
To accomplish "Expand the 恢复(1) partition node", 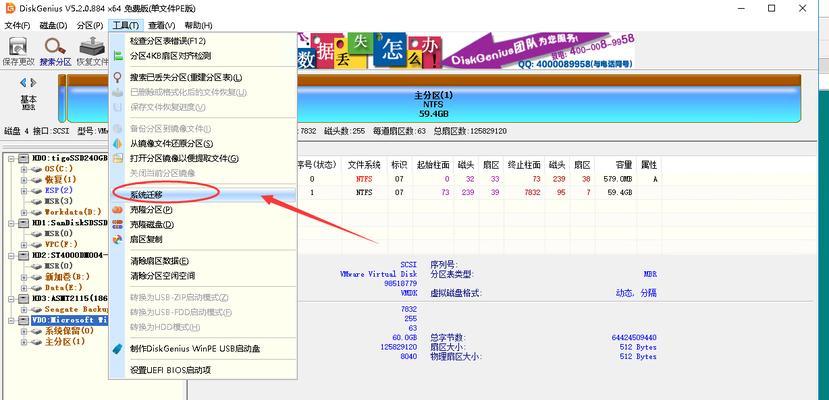I will tap(23, 180).
